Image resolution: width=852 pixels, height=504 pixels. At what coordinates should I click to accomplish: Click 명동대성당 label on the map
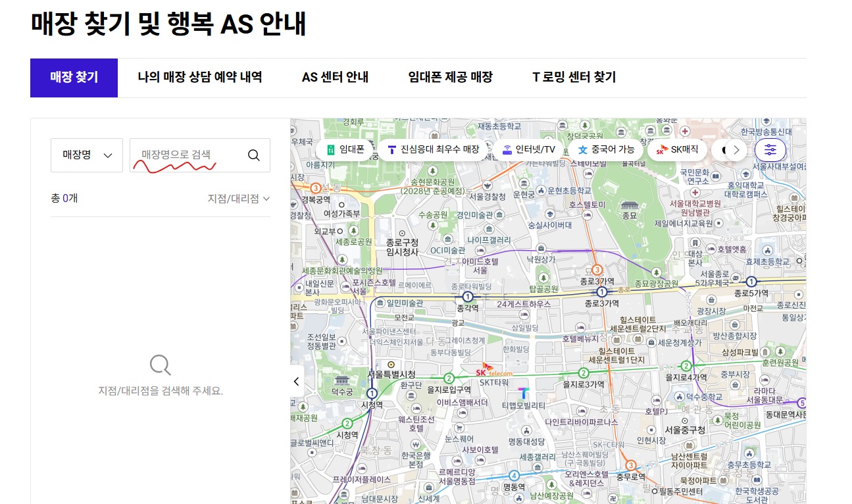526,441
